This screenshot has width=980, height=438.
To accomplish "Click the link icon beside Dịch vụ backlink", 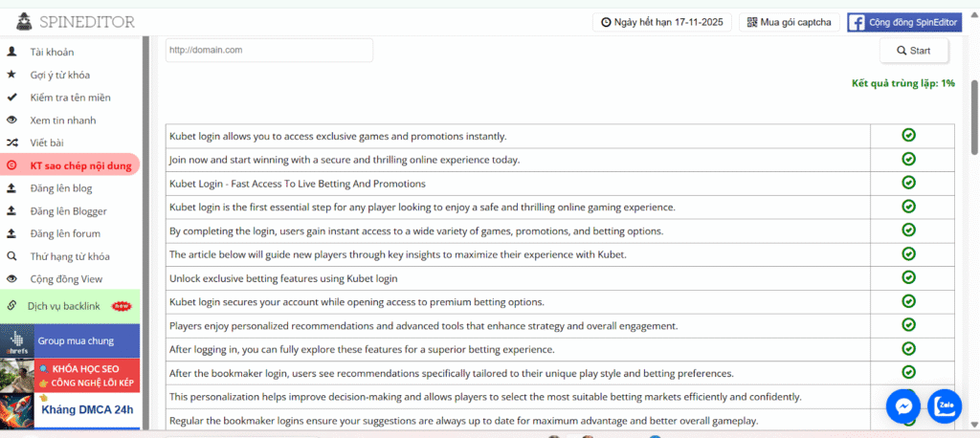I will click(11, 305).
